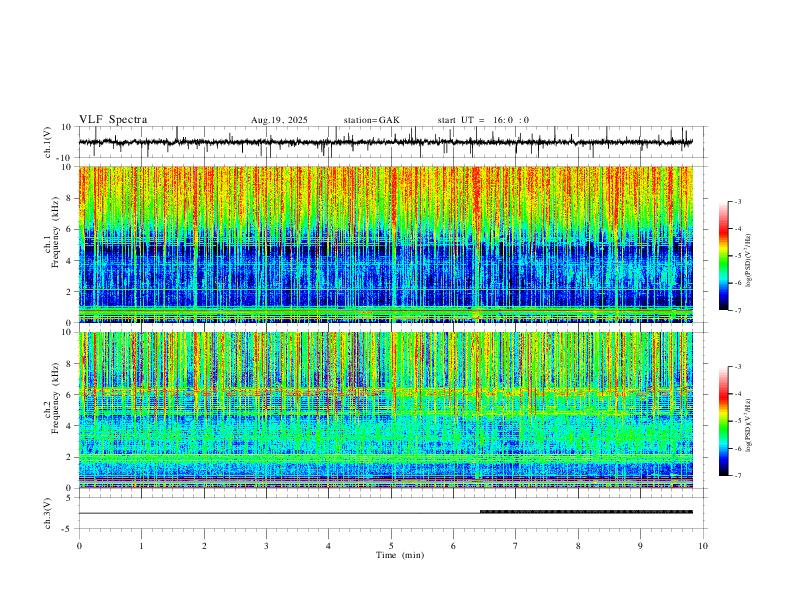Click the 'ch.3(V)' axis label
Viewport: 792px width, 612px height.
(48, 514)
